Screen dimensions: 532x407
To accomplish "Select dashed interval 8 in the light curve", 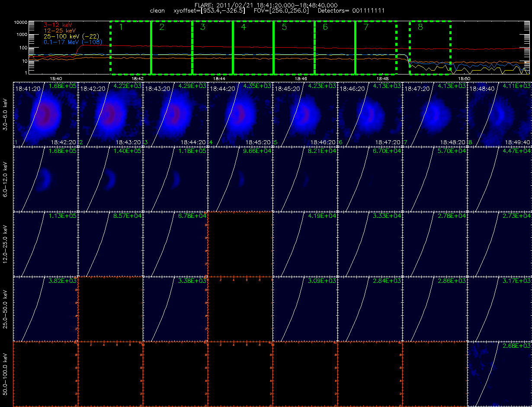I will click(x=430, y=47).
